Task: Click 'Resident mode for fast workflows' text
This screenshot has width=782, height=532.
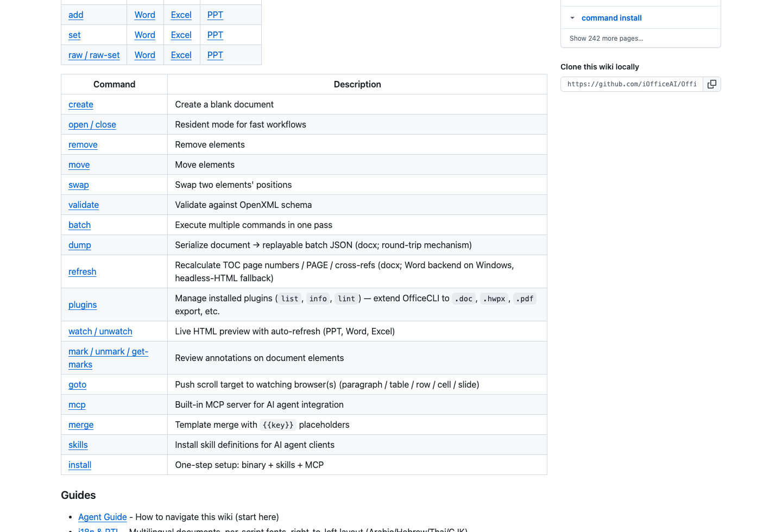Action: tap(241, 125)
